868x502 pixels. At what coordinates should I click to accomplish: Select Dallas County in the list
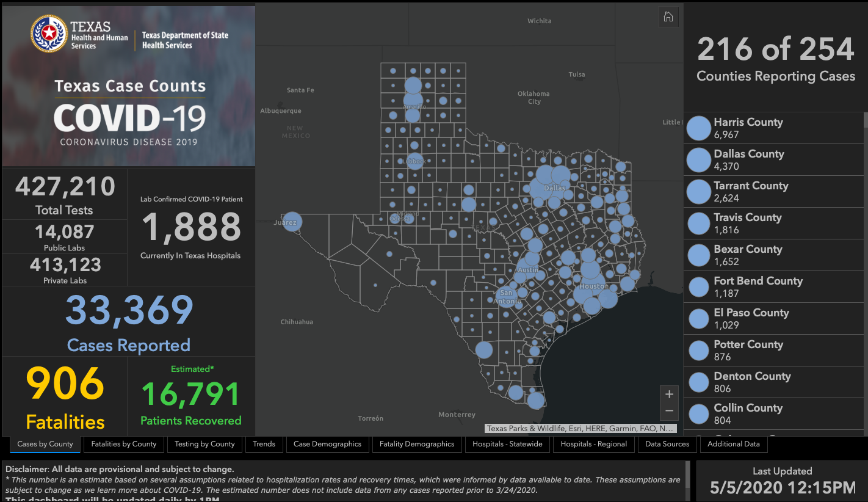tap(749, 160)
